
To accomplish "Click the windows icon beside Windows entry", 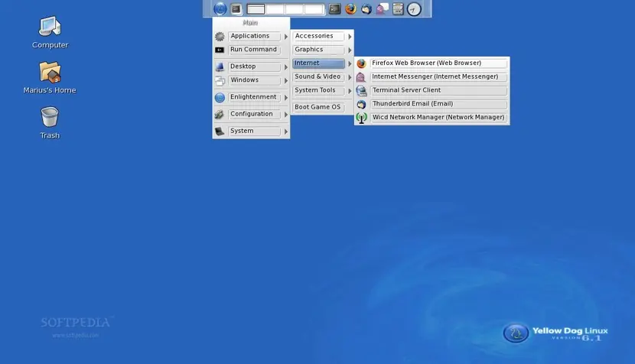I will pos(220,80).
